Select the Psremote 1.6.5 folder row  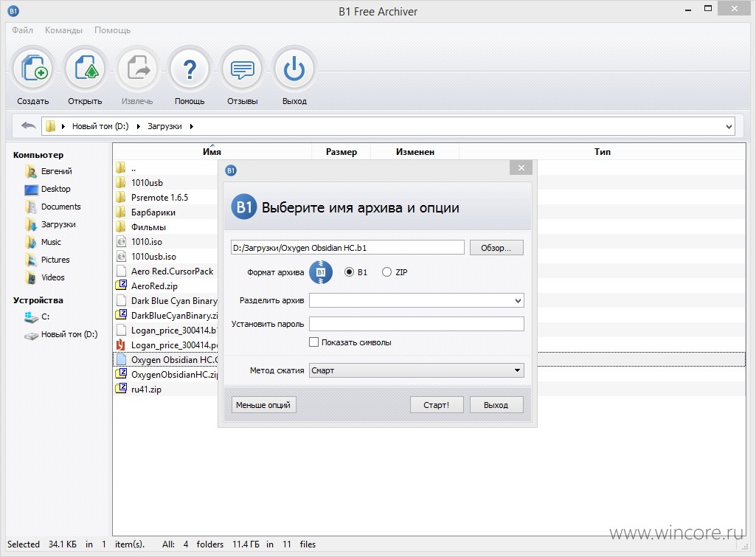[x=166, y=197]
